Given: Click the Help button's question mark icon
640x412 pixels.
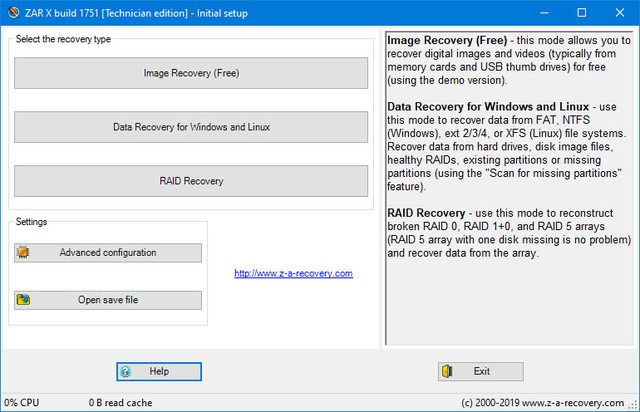Looking at the screenshot, I should 126,371.
